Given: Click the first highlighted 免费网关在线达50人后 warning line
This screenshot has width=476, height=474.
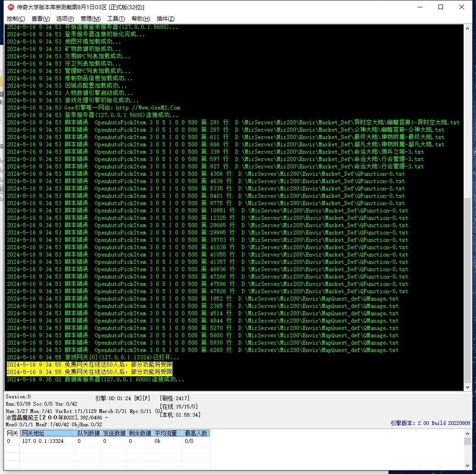Looking at the screenshot, I should pyautogui.click(x=89, y=365).
